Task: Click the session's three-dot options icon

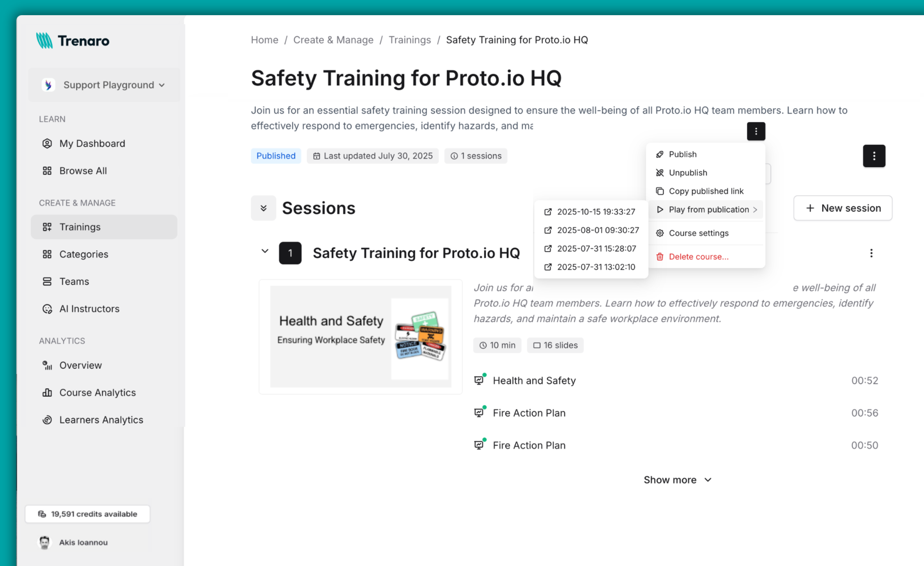Action: click(871, 253)
